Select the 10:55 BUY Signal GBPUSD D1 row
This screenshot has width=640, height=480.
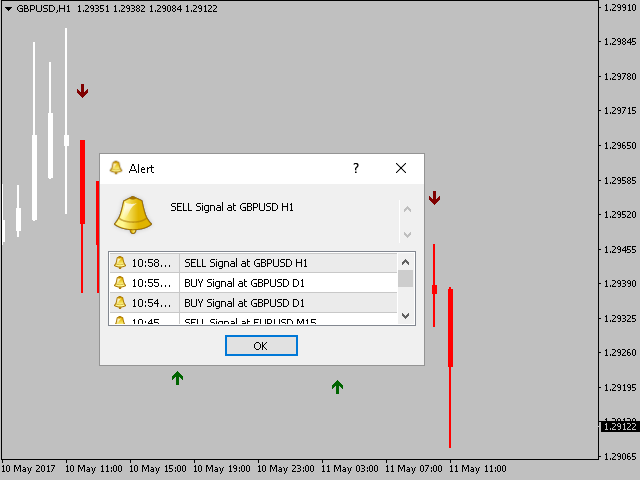pos(253,282)
